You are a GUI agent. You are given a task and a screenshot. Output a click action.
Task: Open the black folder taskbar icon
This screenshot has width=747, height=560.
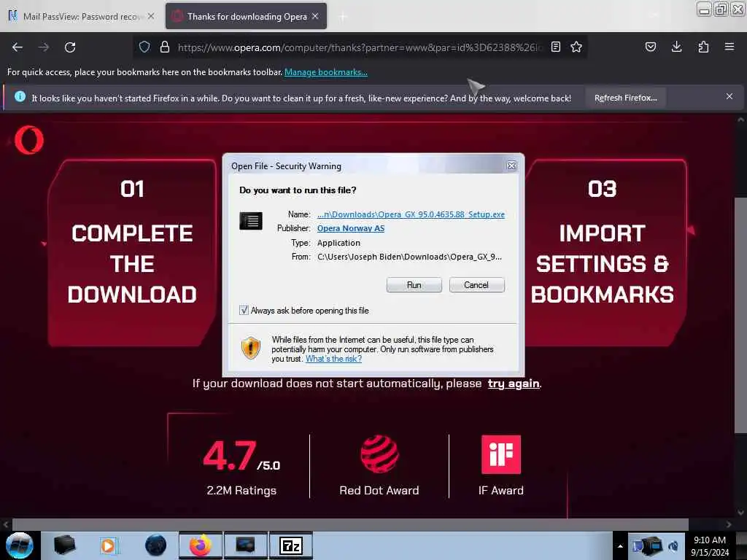coord(64,545)
